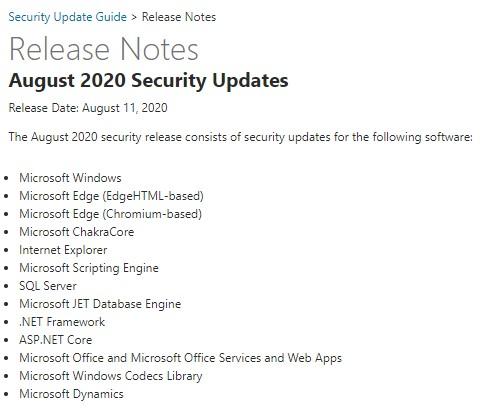Select the Microsoft Edge (EdgeHTML-based) entry
The image size is (490, 409).
pos(111,196)
